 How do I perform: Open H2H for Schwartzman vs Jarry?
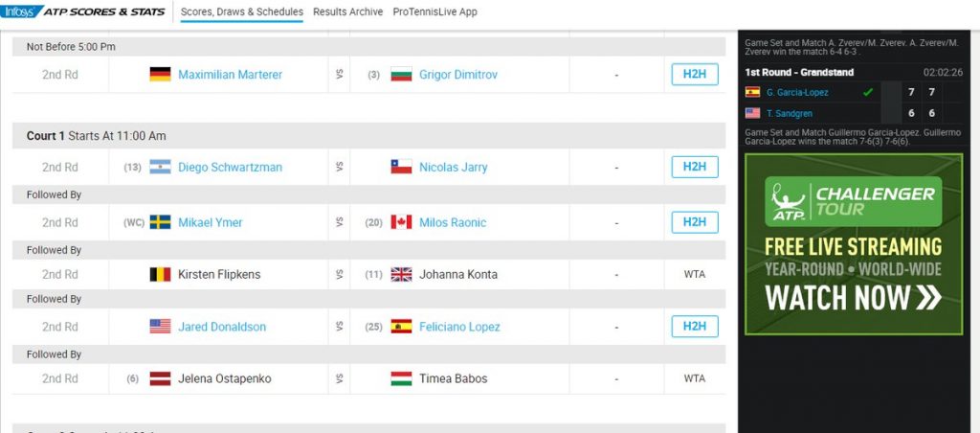coord(695,167)
